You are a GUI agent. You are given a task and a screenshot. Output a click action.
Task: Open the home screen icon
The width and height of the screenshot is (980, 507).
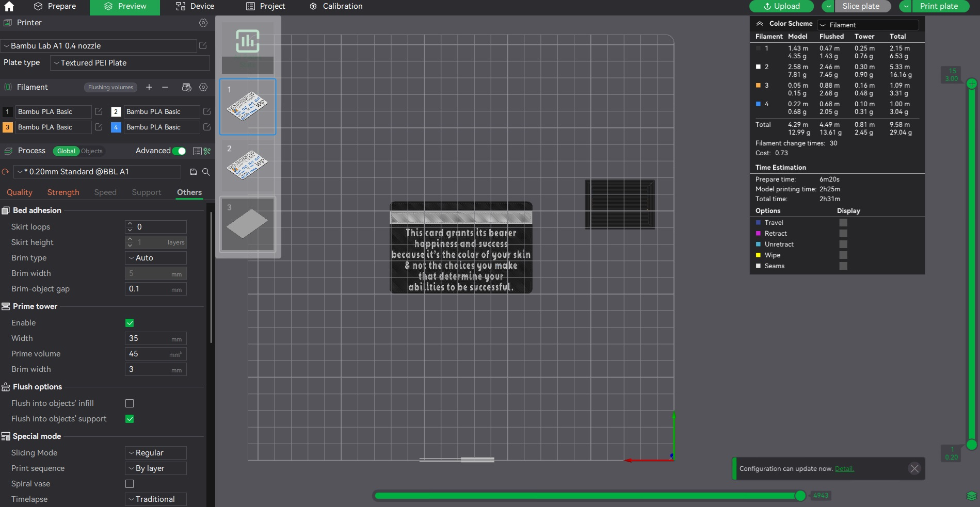coord(9,7)
